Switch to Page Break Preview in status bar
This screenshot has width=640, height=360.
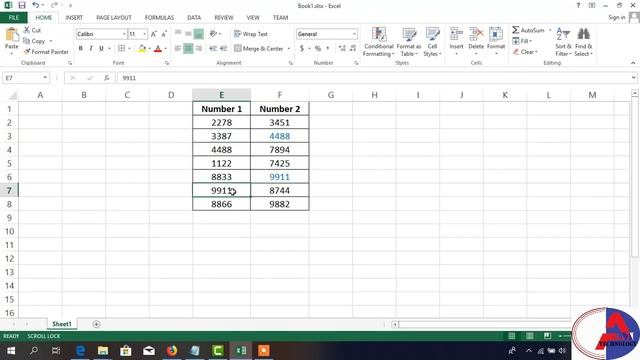pyautogui.click(x=547, y=336)
